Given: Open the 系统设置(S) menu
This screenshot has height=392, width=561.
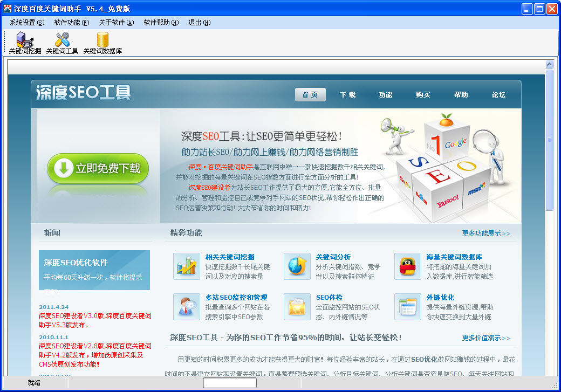Looking at the screenshot, I should 27,23.
